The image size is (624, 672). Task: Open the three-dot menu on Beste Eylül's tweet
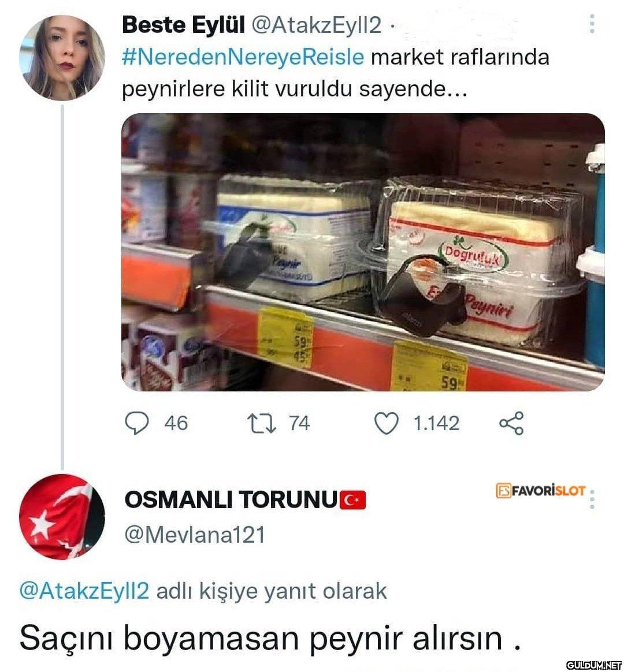592,24
